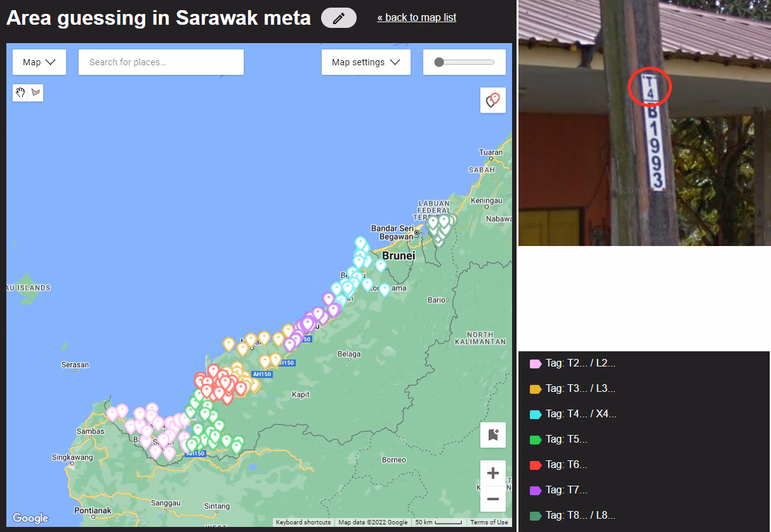Click the pole sign reference photo
This screenshot has height=532, width=771.
[645, 123]
